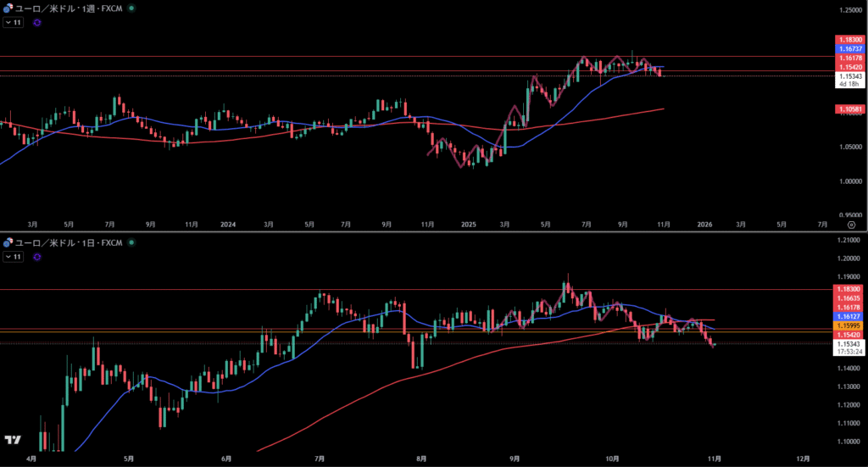Click the EUR/USD flag icon on daily chart
868x467 pixels.
pos(8,243)
